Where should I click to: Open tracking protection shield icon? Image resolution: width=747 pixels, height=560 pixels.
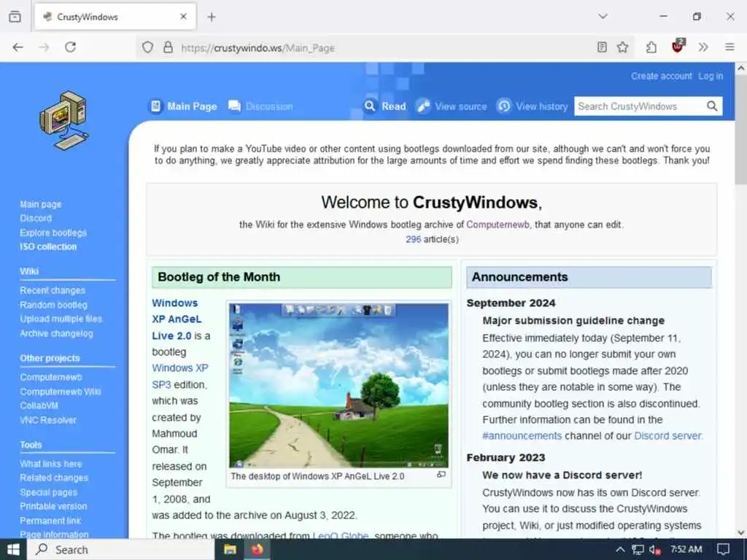147,47
